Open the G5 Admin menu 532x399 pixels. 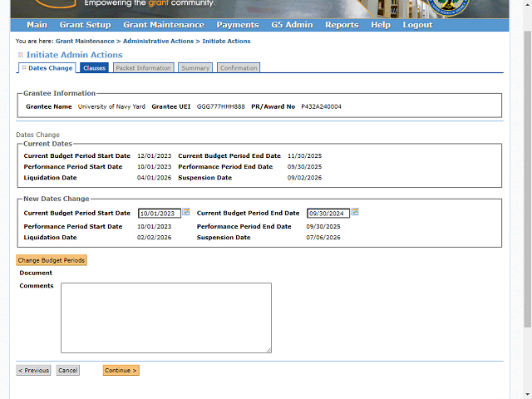(292, 25)
